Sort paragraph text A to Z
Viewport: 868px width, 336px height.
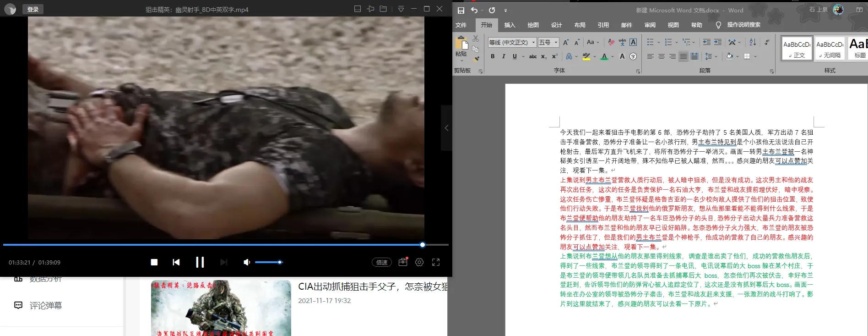pyautogui.click(x=753, y=42)
